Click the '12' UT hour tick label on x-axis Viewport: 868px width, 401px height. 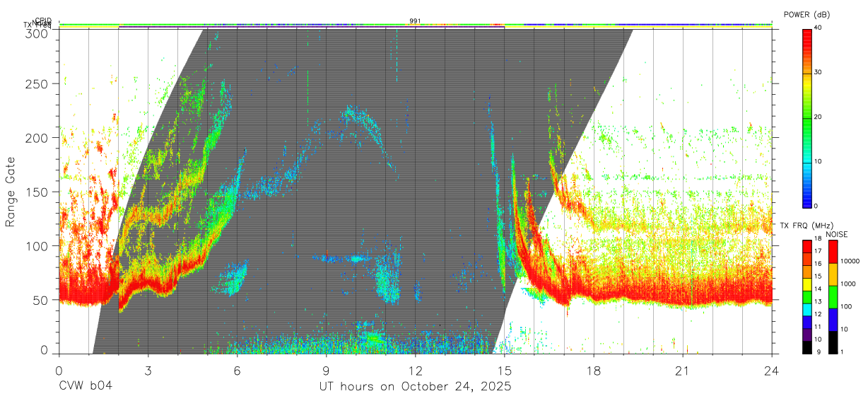(x=415, y=370)
